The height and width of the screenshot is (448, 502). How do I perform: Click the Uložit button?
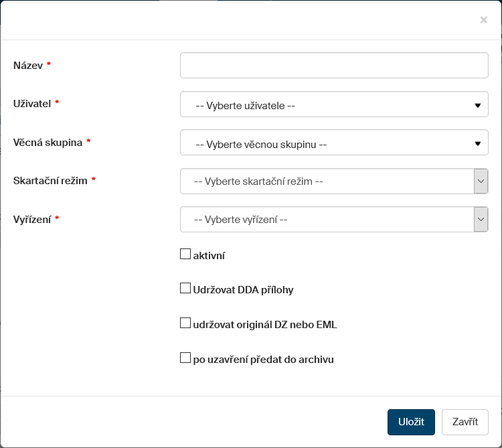411,422
